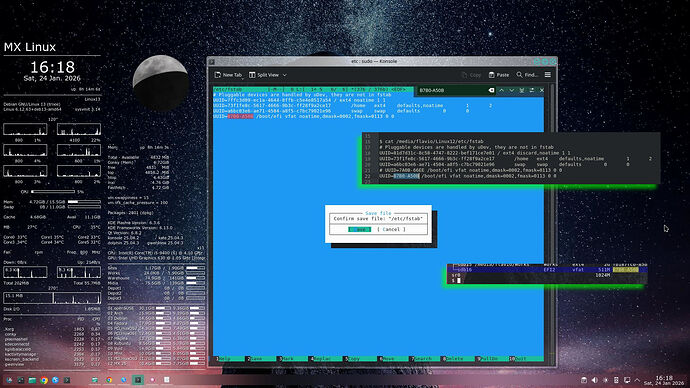Viewport: 690px width, 388px height.
Task: Expand the Split View dropdown arrow
Action: (285, 75)
